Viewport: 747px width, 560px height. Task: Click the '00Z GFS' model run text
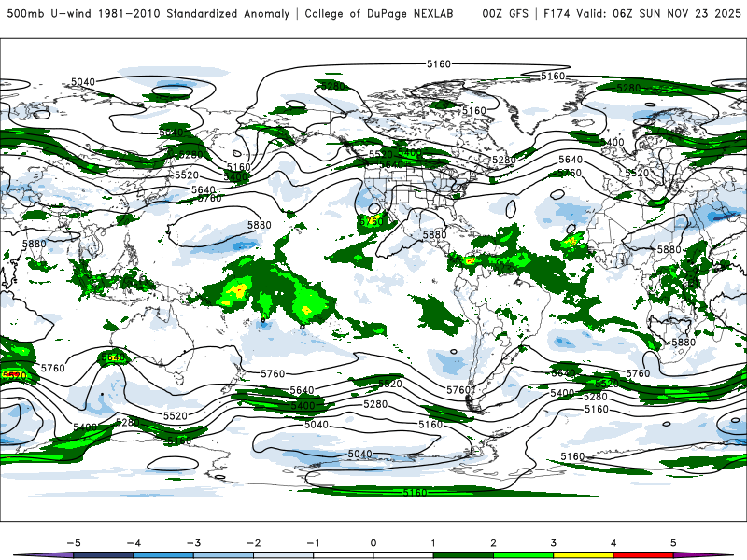[x=505, y=13]
